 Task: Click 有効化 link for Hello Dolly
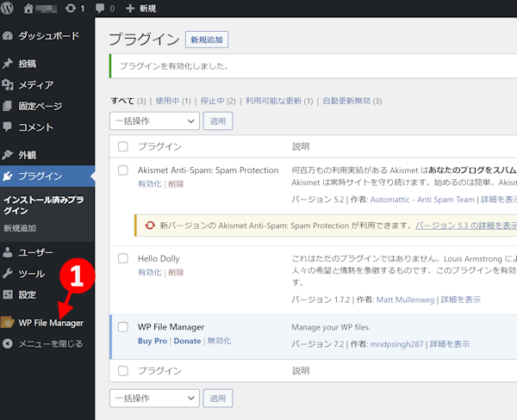point(150,272)
